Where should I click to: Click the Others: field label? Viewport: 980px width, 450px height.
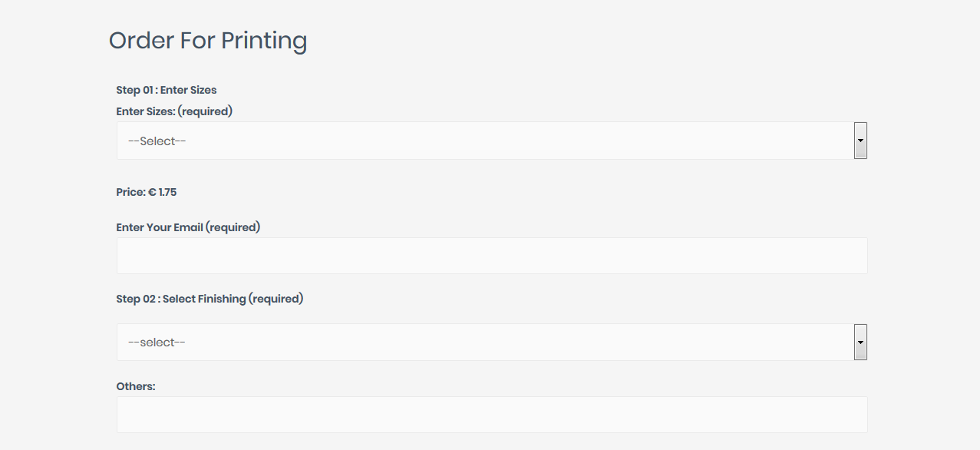pyautogui.click(x=136, y=386)
